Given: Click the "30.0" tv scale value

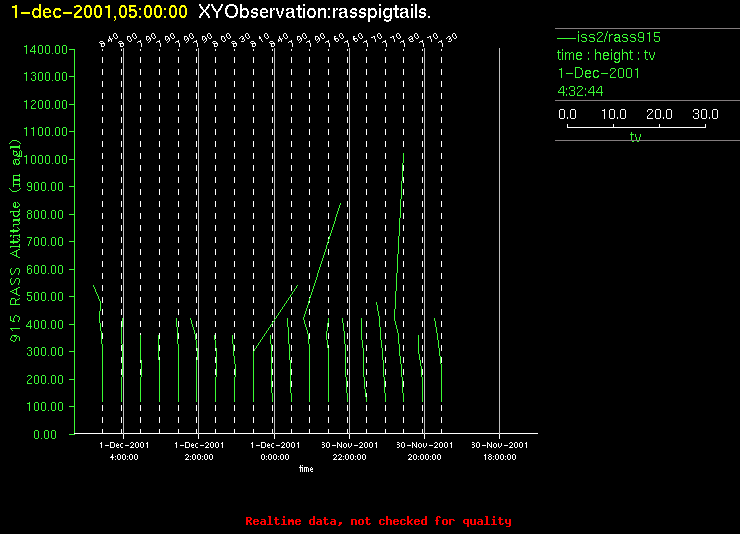Looking at the screenshot, I should pyautogui.click(x=705, y=114).
